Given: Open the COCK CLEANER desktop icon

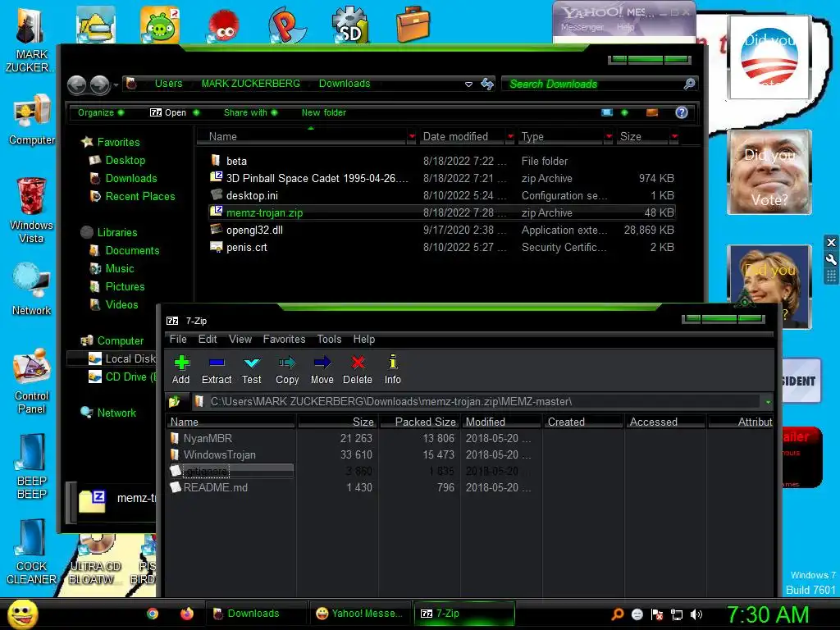Looking at the screenshot, I should tap(32, 552).
